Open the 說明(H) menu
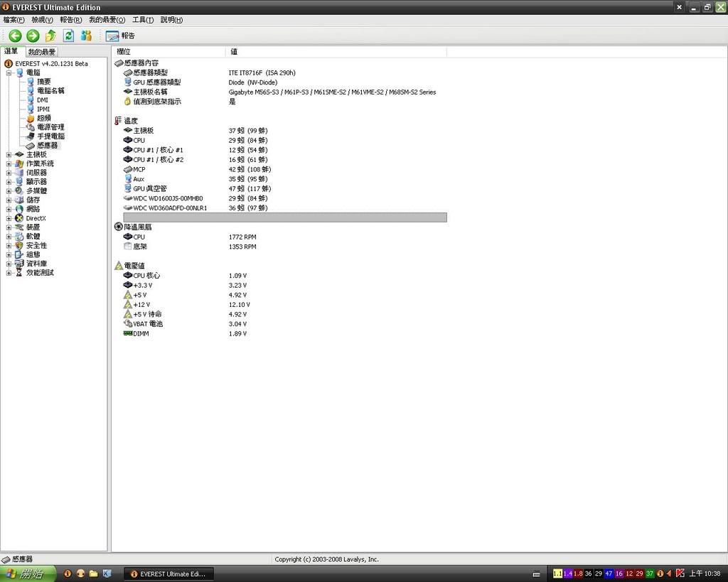728x582 pixels. tap(171, 20)
